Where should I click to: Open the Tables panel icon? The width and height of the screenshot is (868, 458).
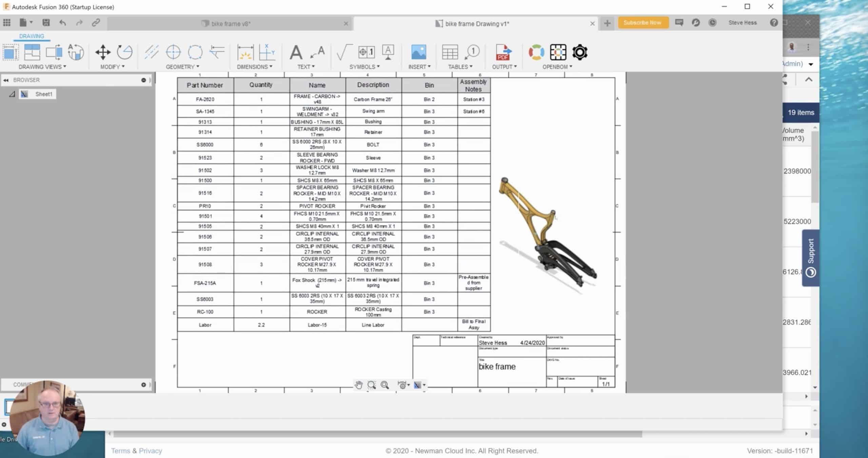(x=450, y=51)
